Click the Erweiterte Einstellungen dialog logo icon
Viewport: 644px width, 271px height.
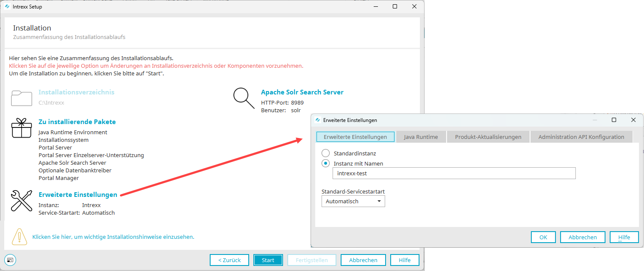[x=318, y=120]
